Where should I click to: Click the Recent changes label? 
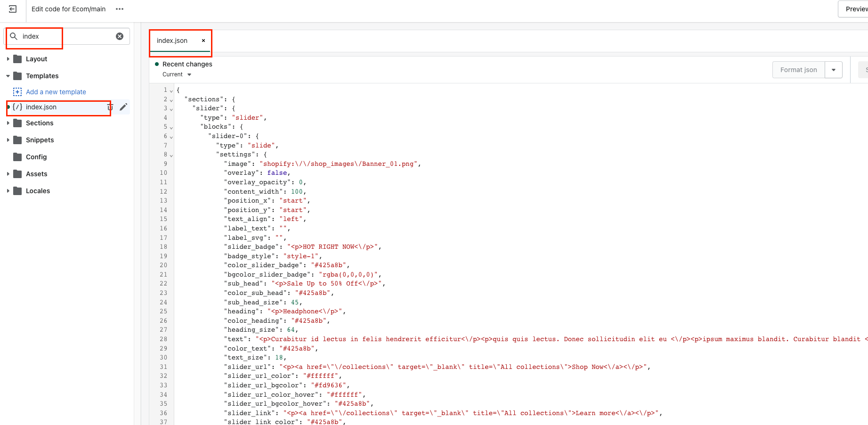click(187, 64)
